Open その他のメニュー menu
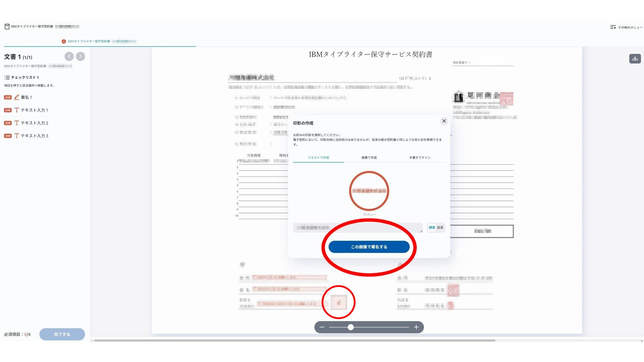This screenshot has width=644, height=362. (626, 27)
